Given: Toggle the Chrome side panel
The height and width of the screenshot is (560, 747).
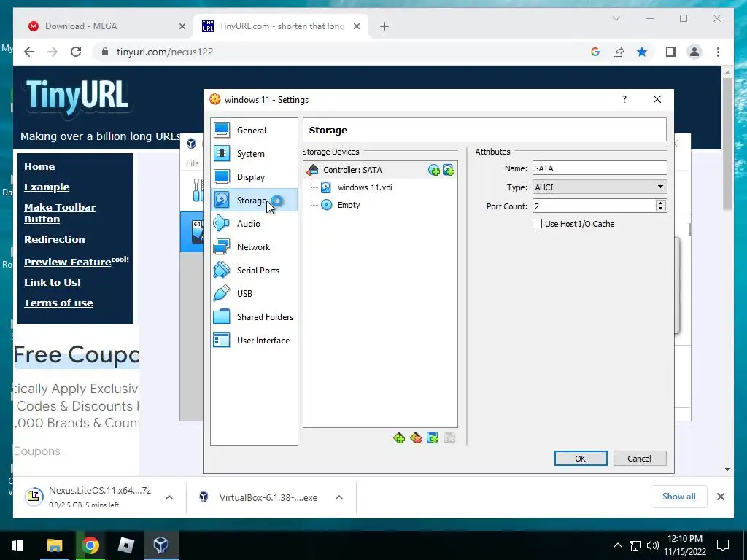Looking at the screenshot, I should [671, 52].
